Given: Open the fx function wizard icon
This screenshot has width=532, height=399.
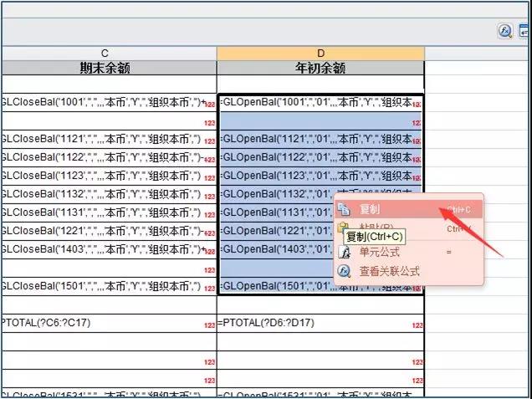Looking at the screenshot, I should [505, 31].
